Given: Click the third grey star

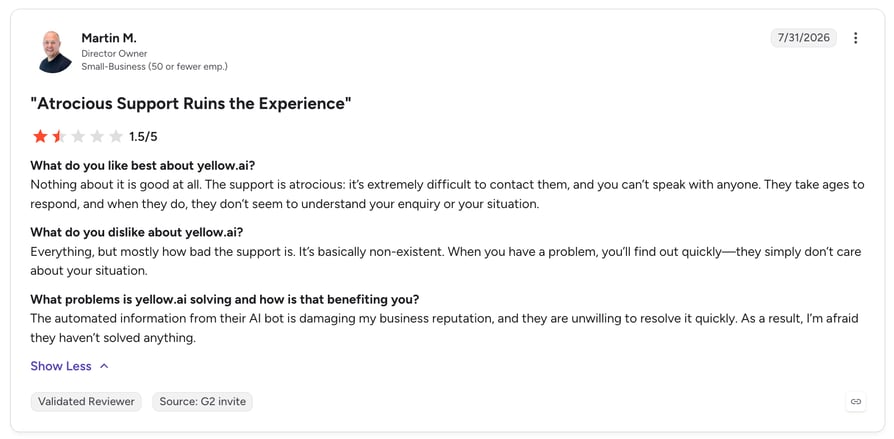Looking at the screenshot, I should tap(78, 136).
